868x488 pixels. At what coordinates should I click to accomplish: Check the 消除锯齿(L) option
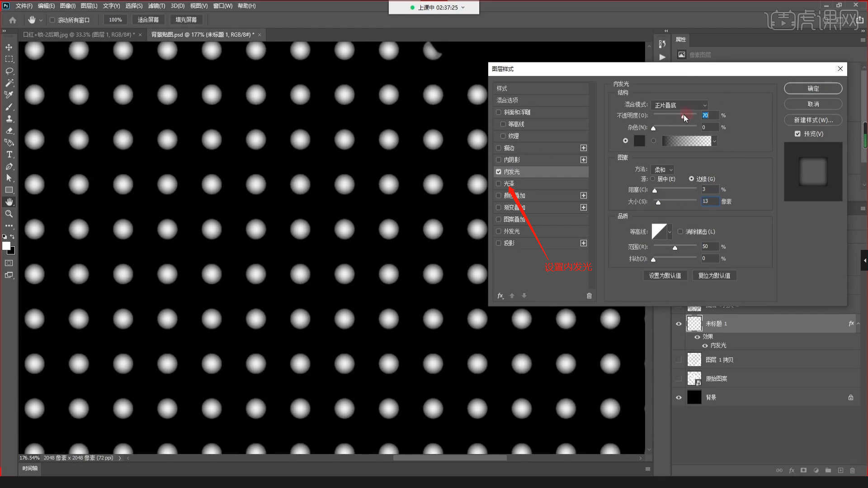click(680, 232)
